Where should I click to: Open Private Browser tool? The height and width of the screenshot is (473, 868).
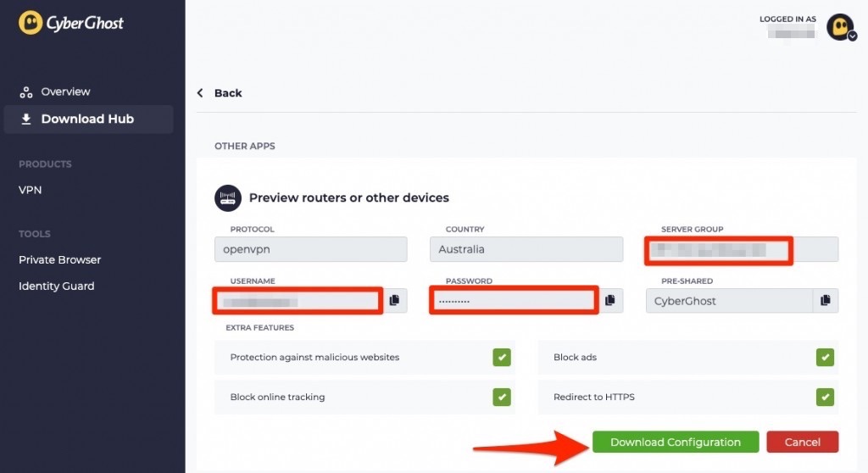(60, 259)
